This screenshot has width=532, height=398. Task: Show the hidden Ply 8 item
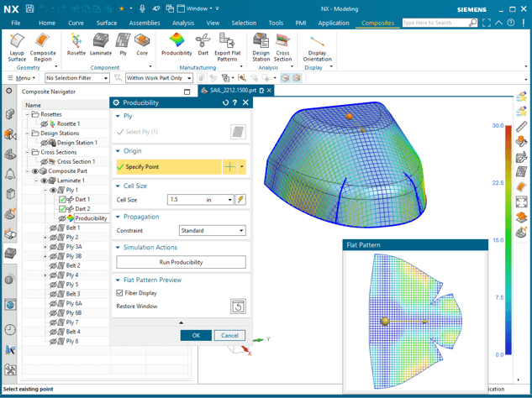[53, 342]
